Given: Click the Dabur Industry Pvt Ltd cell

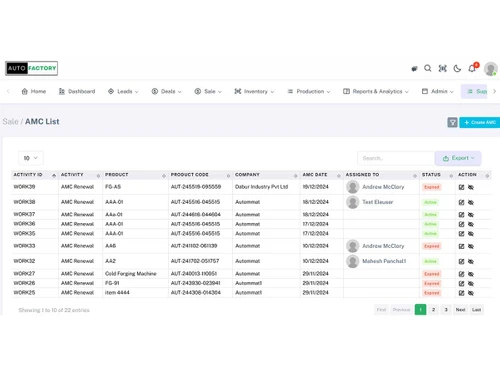Looking at the screenshot, I should tap(261, 187).
